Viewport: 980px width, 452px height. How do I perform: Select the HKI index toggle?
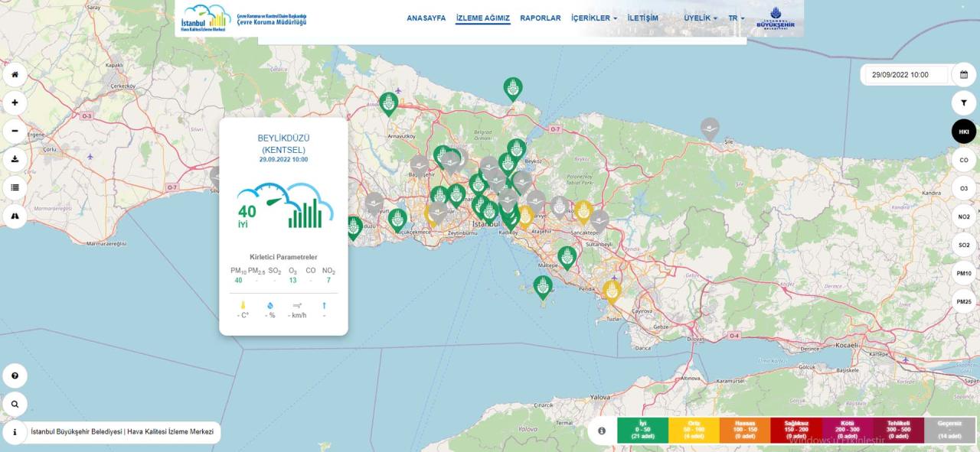click(964, 132)
